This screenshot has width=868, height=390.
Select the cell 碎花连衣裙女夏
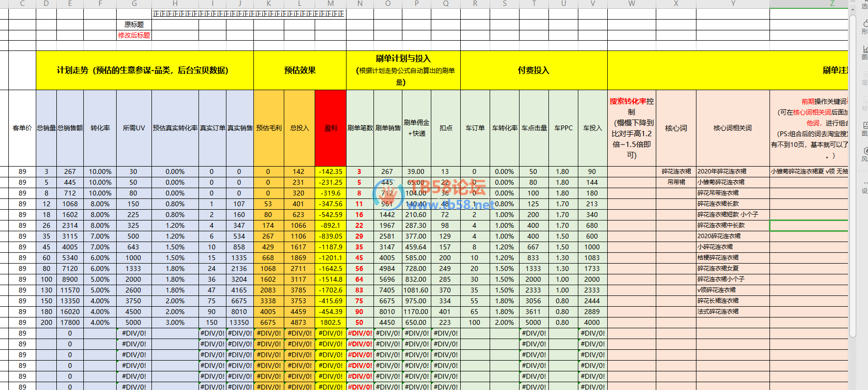tap(733, 268)
